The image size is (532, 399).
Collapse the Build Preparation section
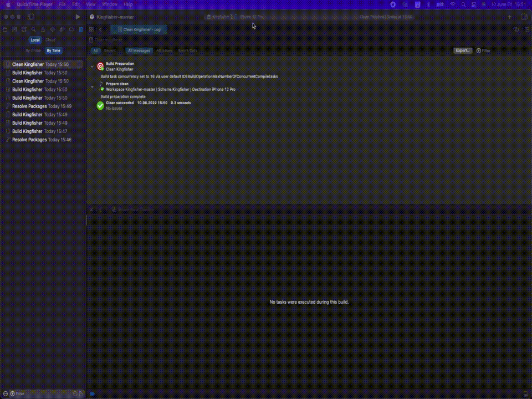[93, 66]
